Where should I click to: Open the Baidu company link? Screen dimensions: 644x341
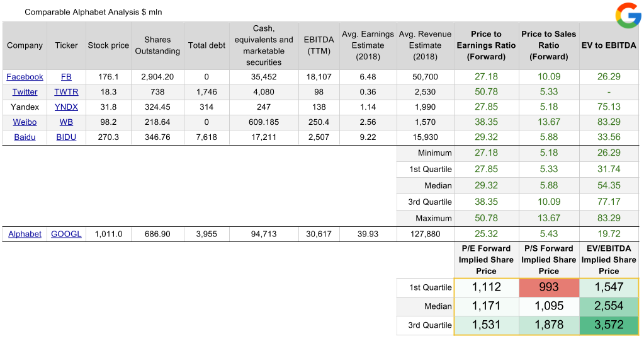coord(25,137)
